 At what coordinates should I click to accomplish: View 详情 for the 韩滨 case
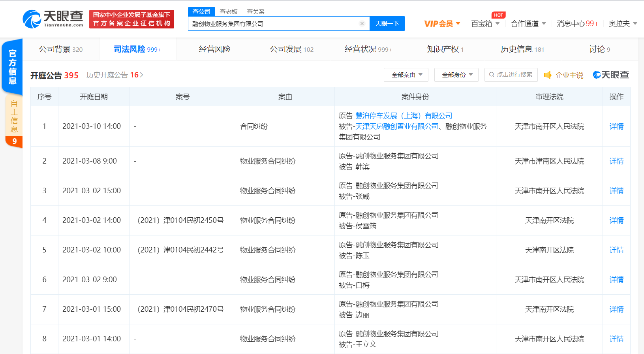[616, 161]
